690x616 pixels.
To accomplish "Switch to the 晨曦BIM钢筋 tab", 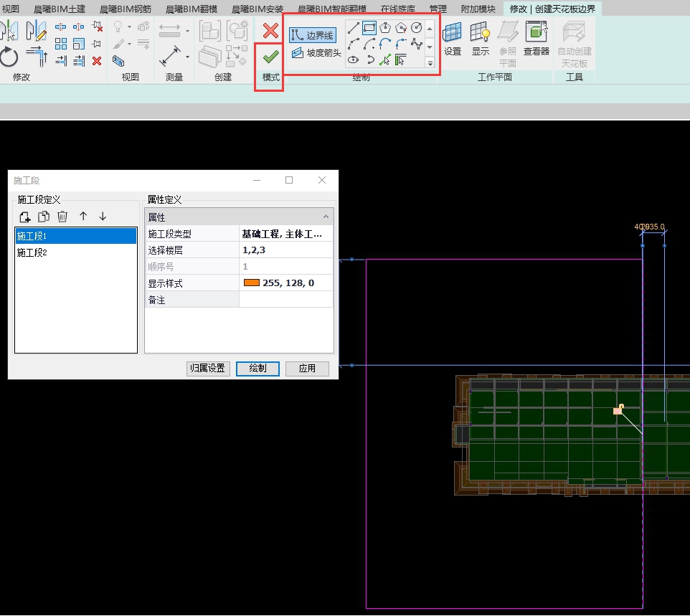I will coord(126,9).
